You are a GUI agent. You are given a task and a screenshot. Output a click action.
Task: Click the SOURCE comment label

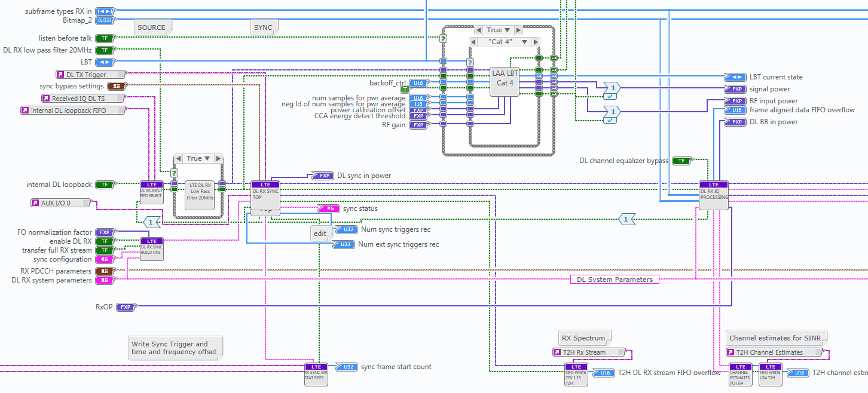coord(151,27)
